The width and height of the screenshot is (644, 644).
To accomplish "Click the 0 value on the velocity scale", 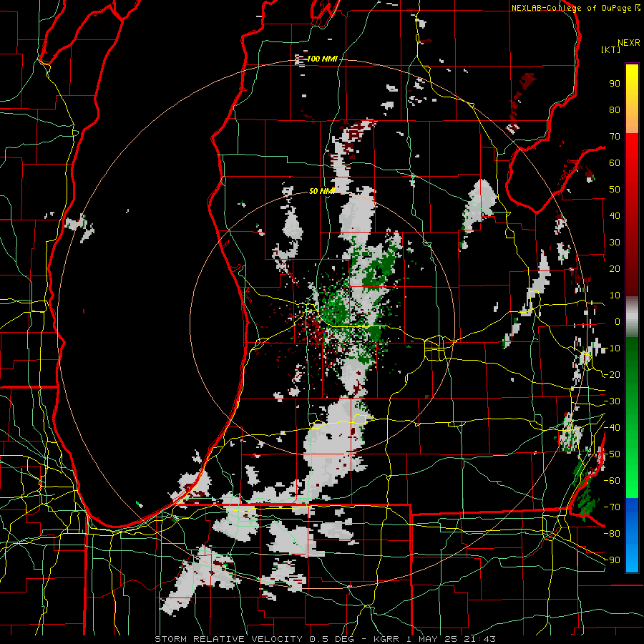I will point(618,321).
